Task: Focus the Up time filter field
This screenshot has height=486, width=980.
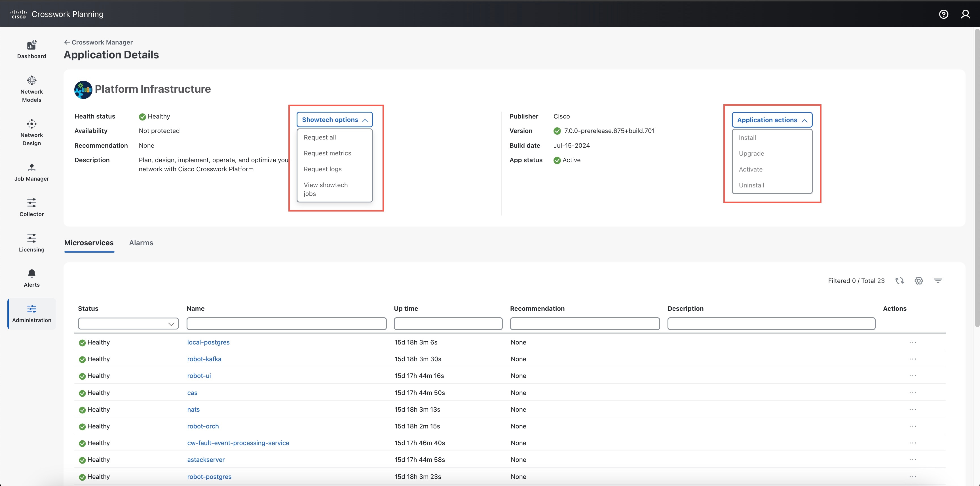Action: (x=448, y=324)
